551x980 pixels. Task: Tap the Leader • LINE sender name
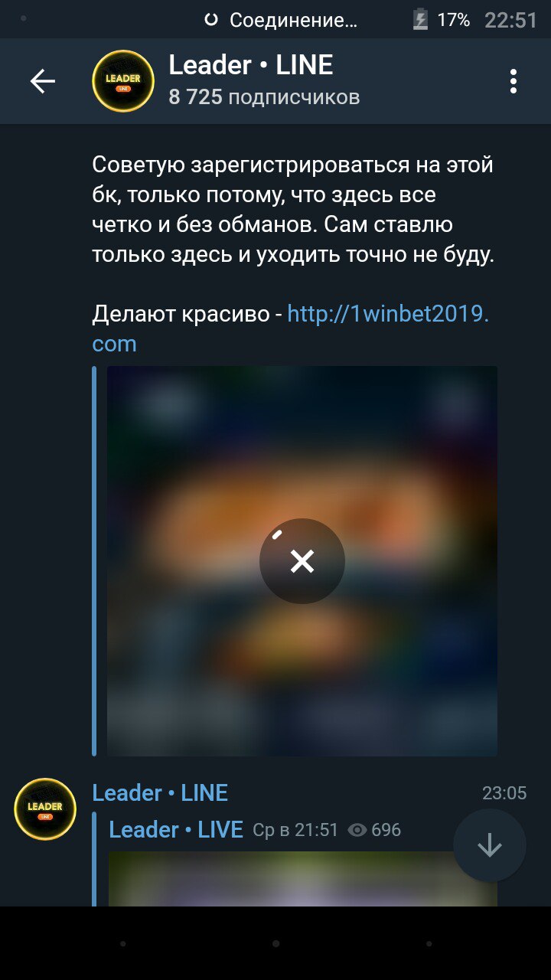160,792
